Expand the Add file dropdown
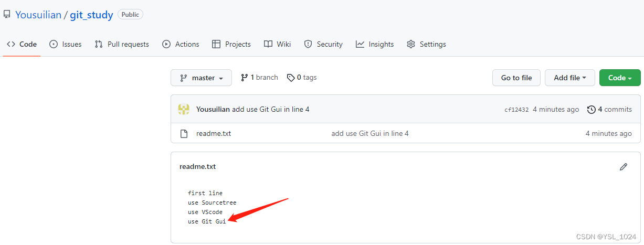The image size is (644, 245). coord(569,78)
